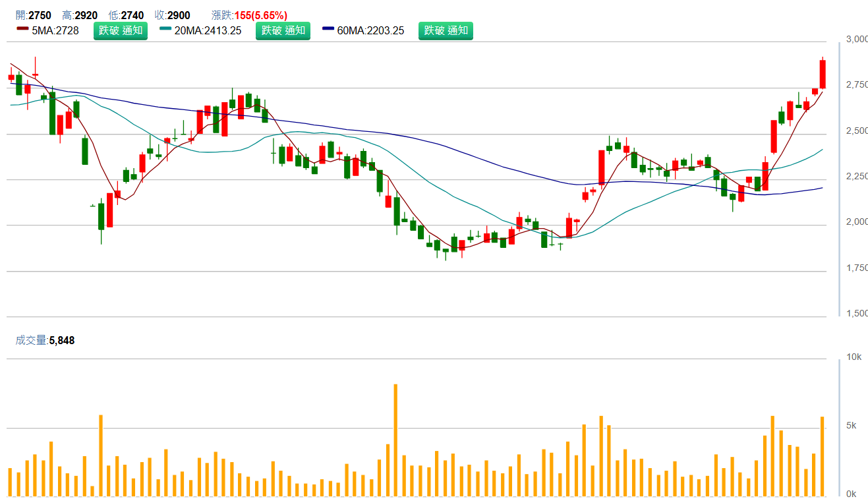The image size is (868, 503).
Task: Click the navy 60MA legend swatch
Action: (x=328, y=30)
